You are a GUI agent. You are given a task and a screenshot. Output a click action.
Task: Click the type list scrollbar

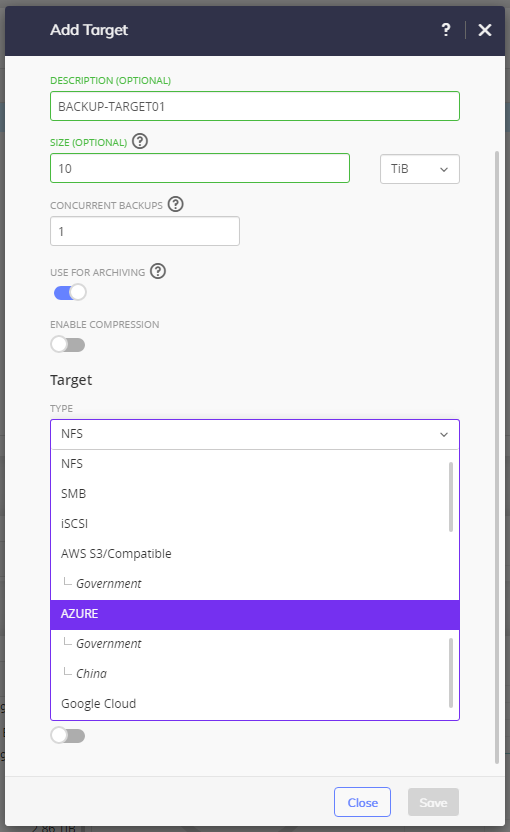coord(451,497)
